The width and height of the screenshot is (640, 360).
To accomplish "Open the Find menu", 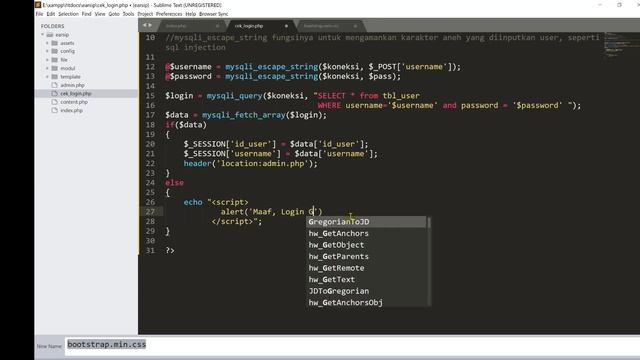I will tap(87, 14).
